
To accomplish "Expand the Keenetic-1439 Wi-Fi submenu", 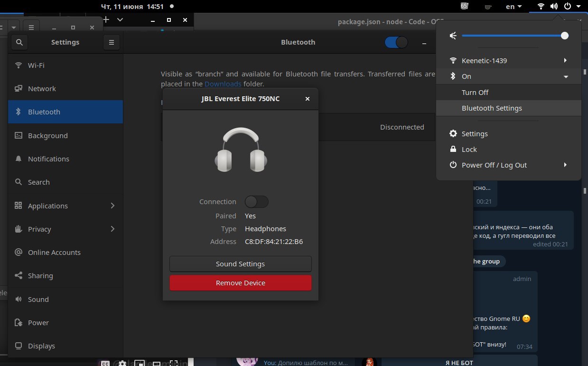I will (x=565, y=61).
